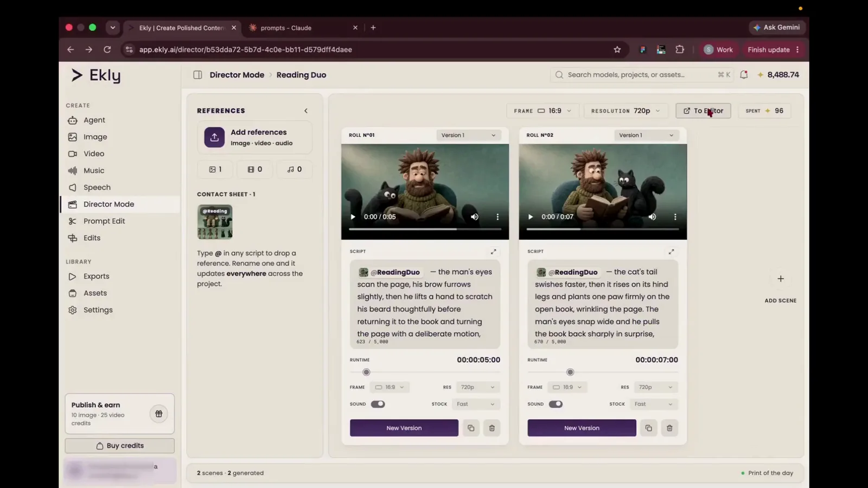Play the Roll N°01 video
Image resolution: width=868 pixels, height=488 pixels.
[353, 217]
